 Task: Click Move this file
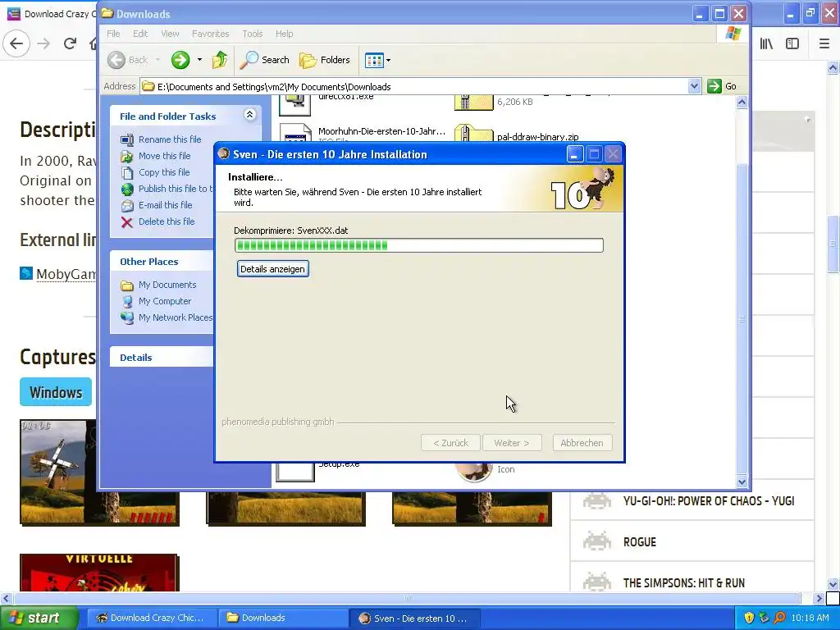point(164,156)
